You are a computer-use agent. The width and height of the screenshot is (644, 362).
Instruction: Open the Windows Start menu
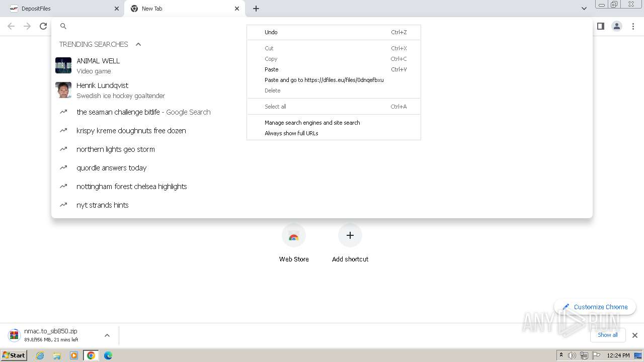coord(14,355)
